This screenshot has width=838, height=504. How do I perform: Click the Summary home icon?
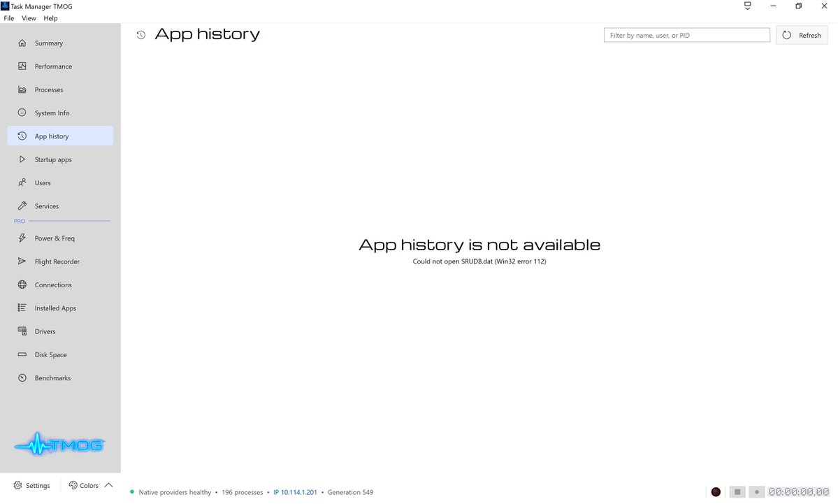point(22,43)
